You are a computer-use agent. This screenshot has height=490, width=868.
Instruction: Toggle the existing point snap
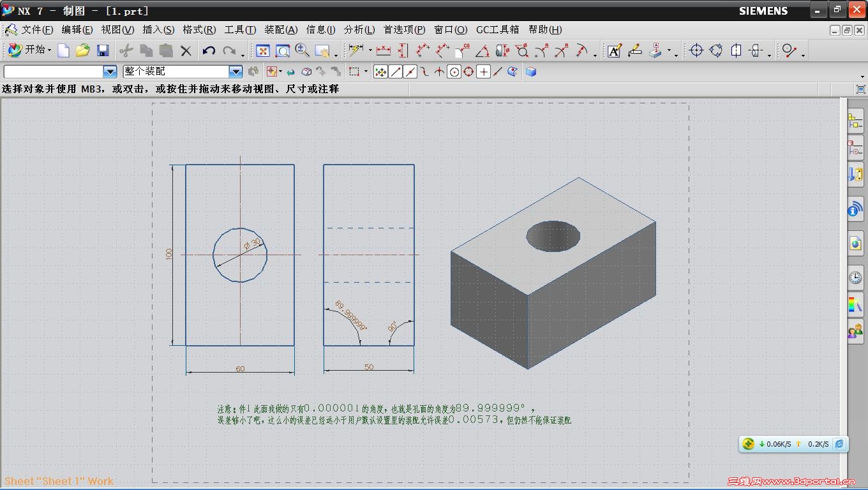point(484,72)
